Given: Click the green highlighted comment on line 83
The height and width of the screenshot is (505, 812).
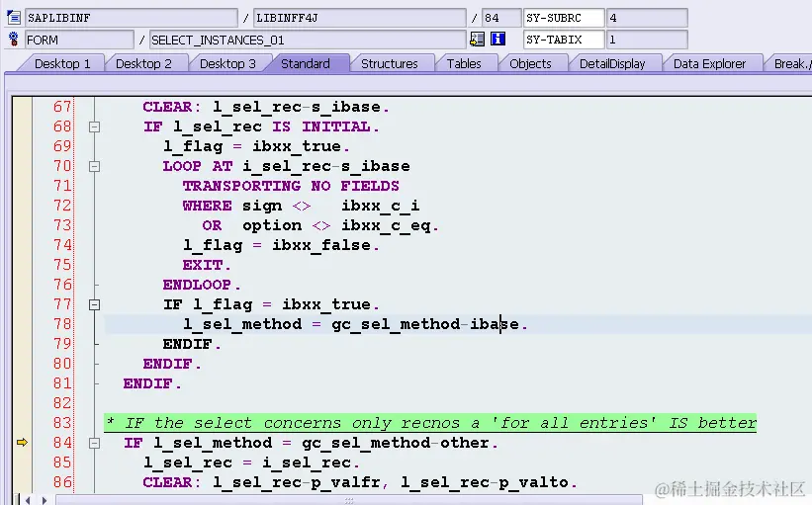Looking at the screenshot, I should pyautogui.click(x=430, y=423).
